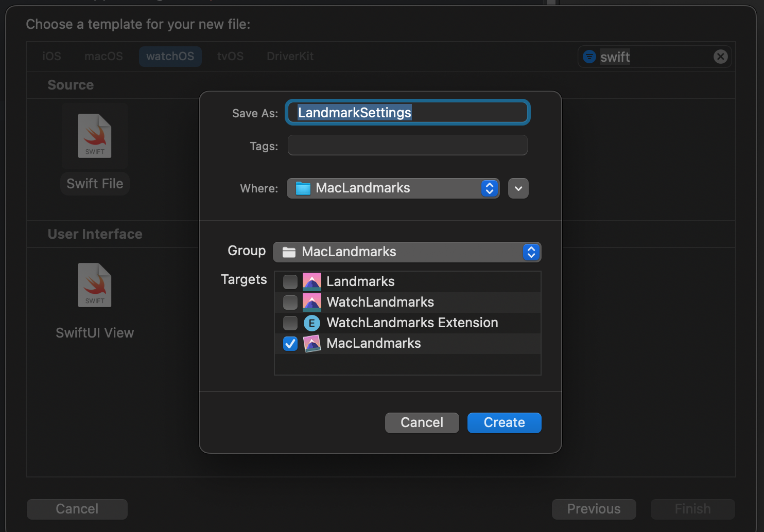Click the SwiftUI View label

95,333
